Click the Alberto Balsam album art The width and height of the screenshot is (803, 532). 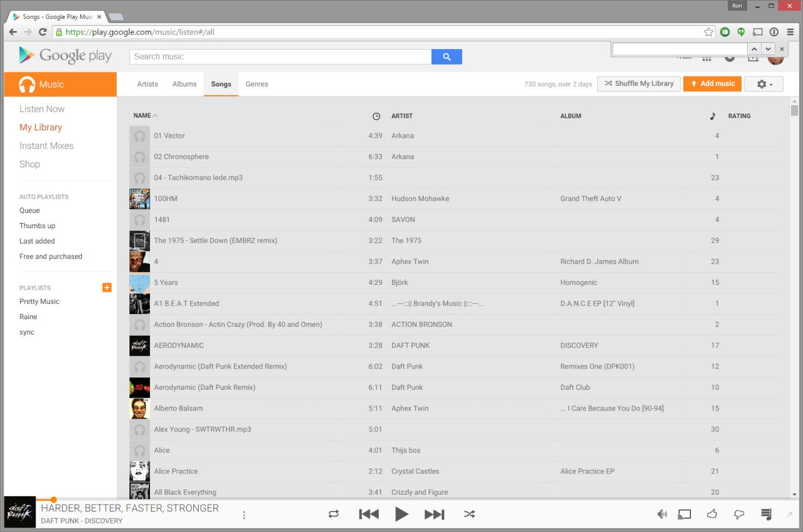pyautogui.click(x=139, y=408)
